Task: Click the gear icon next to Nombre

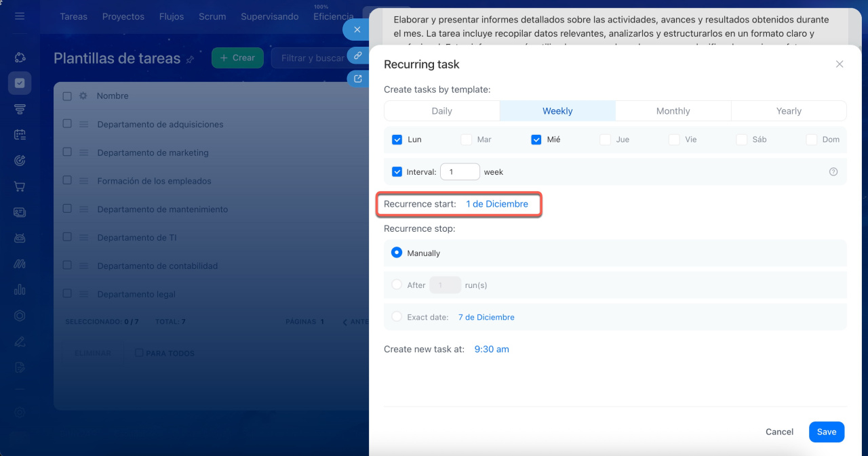Action: 83,96
